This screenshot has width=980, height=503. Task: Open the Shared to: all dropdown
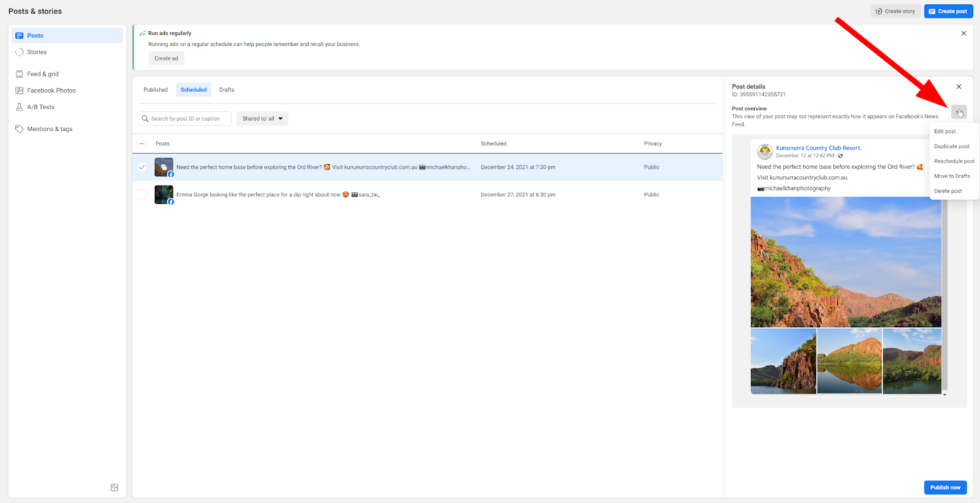[x=262, y=119]
